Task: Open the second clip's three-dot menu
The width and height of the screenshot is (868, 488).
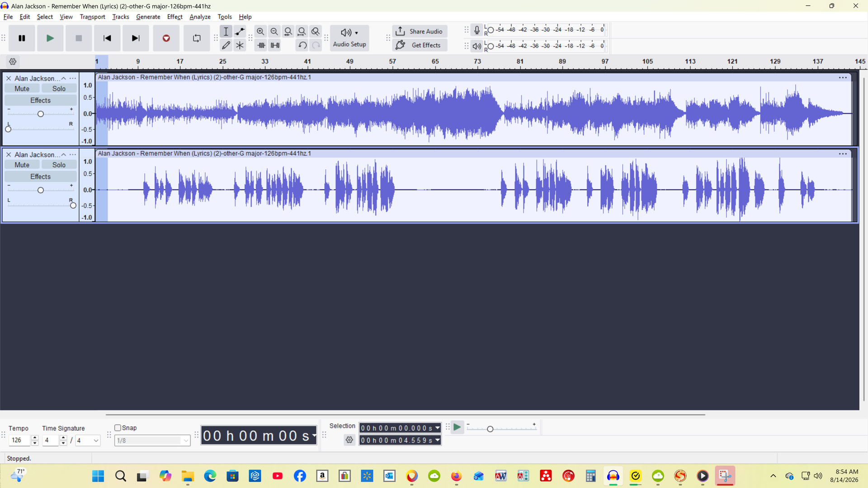Action: pyautogui.click(x=843, y=154)
